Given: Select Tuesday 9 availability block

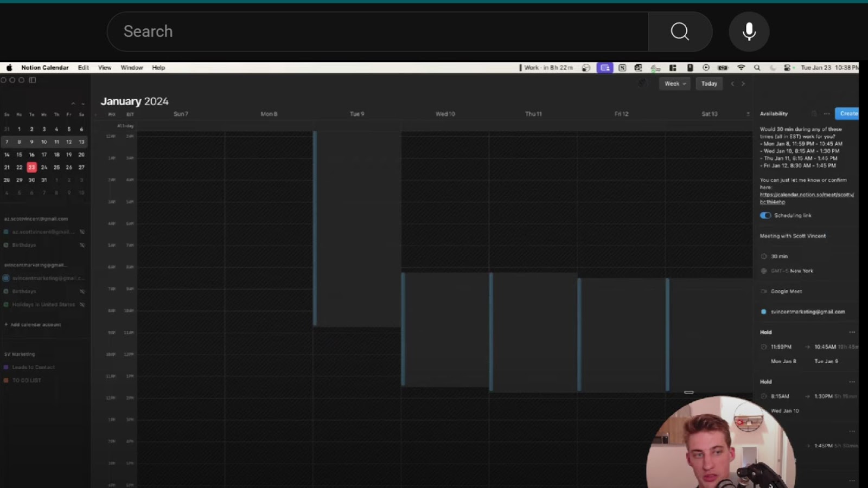Looking at the screenshot, I should pyautogui.click(x=357, y=228).
